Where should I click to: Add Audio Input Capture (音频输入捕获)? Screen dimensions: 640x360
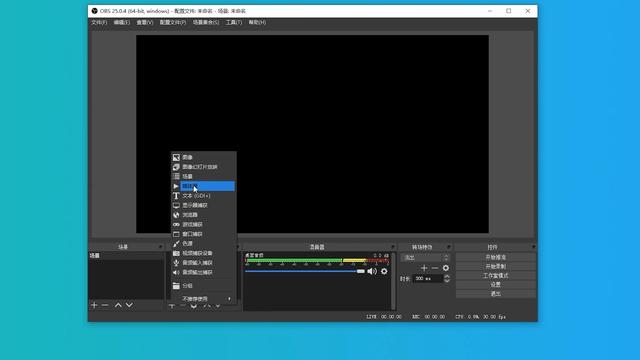203,263
